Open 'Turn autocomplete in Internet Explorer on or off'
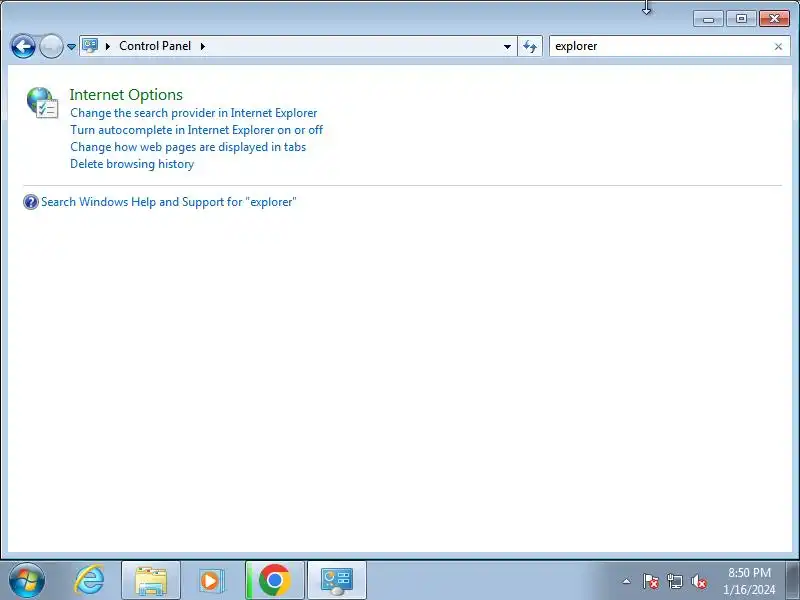 [x=196, y=130]
